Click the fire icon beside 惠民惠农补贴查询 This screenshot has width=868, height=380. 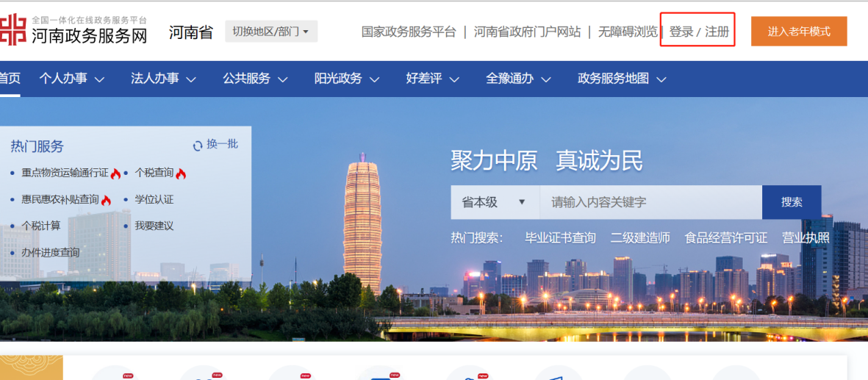(x=106, y=201)
